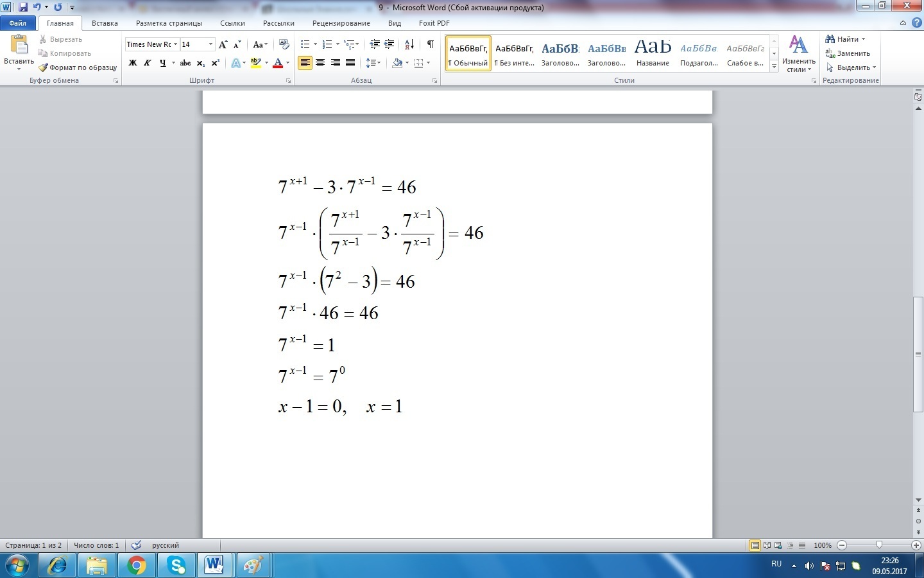924x578 pixels.
Task: Apply the yellow text highlight color
Action: coord(256,63)
